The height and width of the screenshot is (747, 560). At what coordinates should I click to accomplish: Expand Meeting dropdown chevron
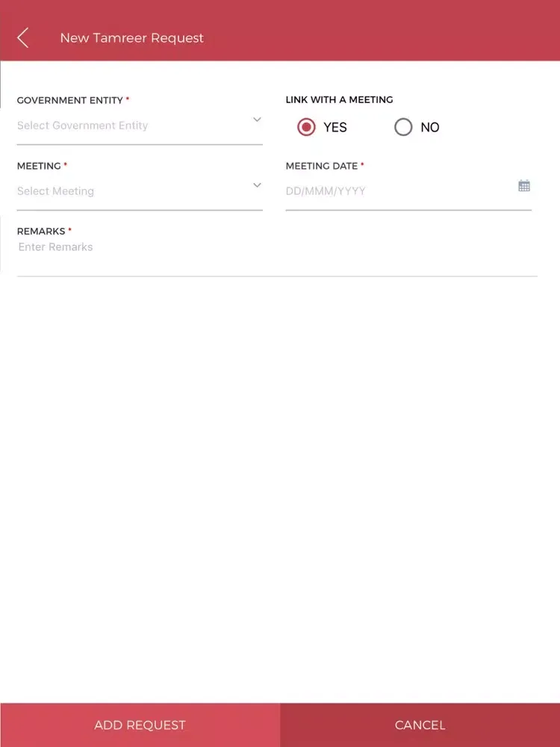point(257,185)
